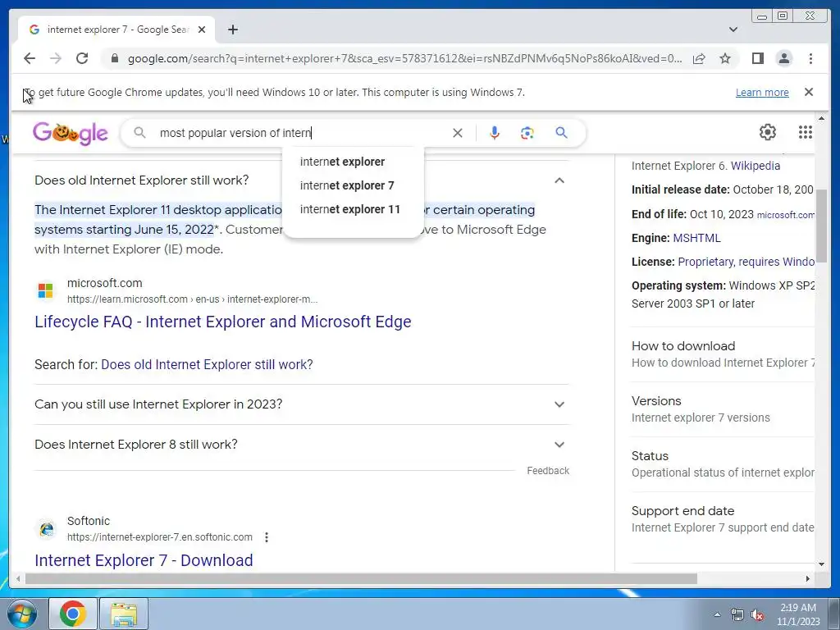The width and height of the screenshot is (840, 630).
Task: Open Learn more about Chrome updates
Action: [762, 92]
